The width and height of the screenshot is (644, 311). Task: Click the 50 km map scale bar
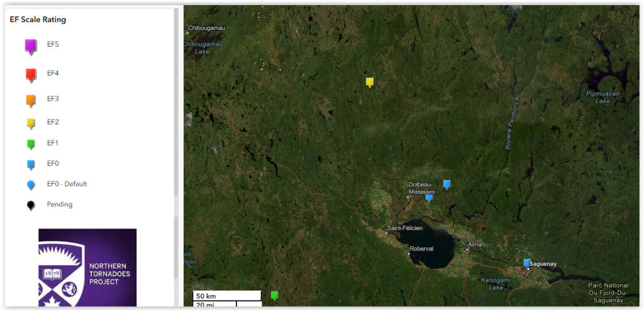[226, 296]
